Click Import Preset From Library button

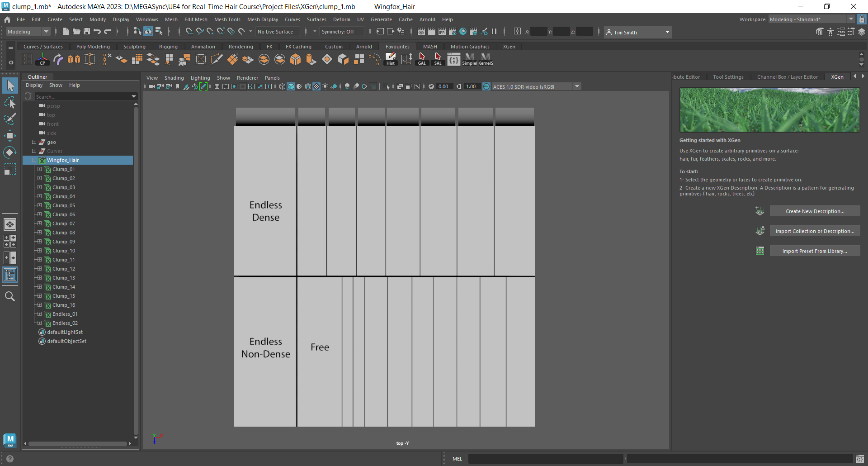815,251
